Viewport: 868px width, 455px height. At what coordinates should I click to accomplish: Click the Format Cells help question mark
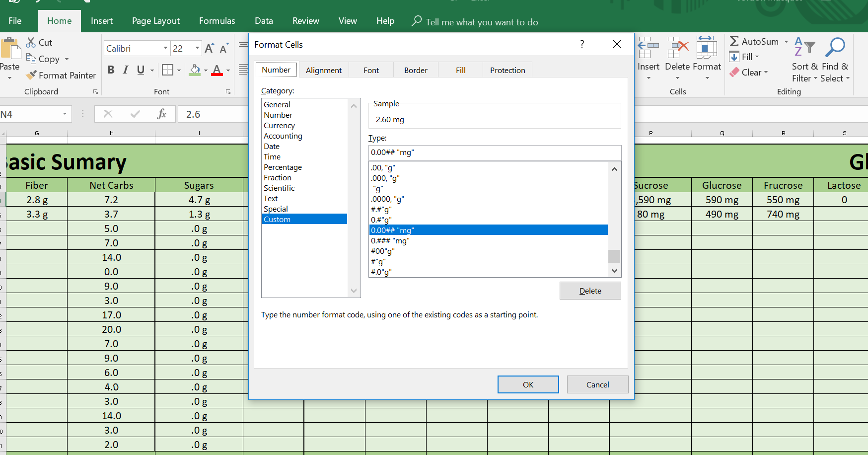(x=582, y=44)
